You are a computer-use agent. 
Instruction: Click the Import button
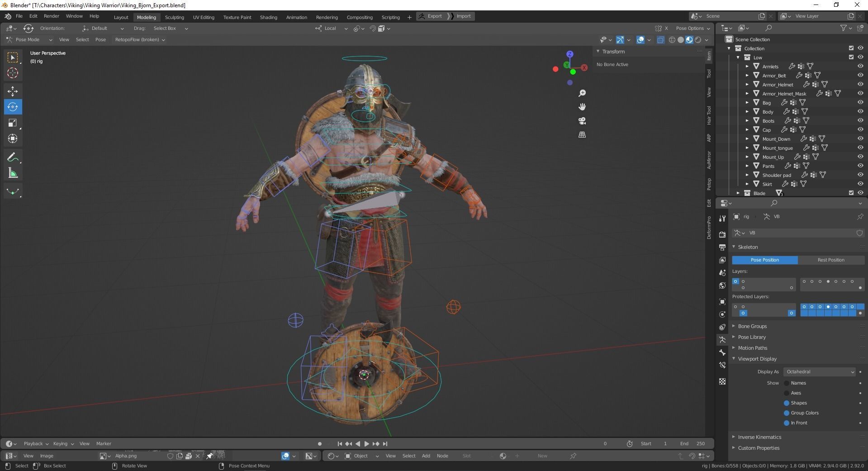click(460, 16)
